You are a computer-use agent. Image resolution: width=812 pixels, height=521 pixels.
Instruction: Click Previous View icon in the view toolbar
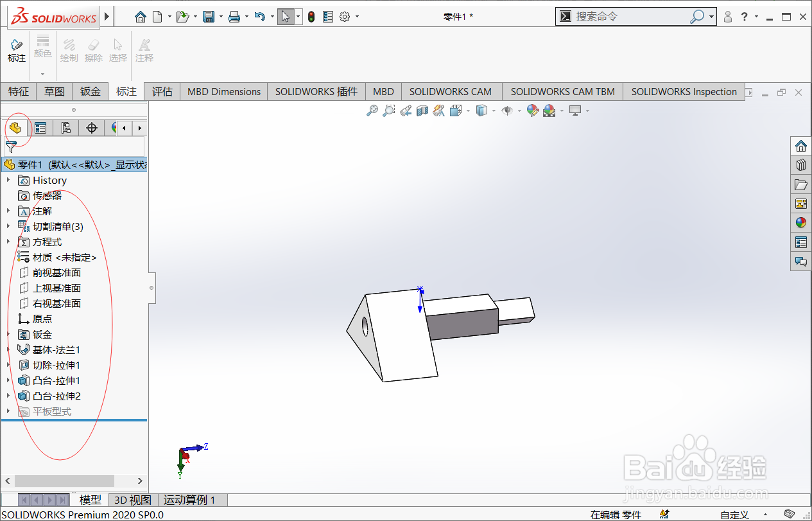[x=405, y=110]
